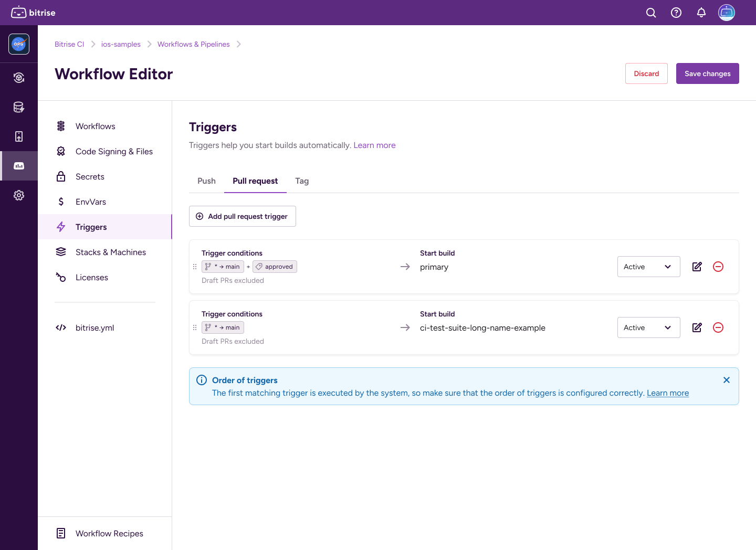Open the bitrise.yml editor
This screenshot has width=756, height=550.
click(x=94, y=328)
